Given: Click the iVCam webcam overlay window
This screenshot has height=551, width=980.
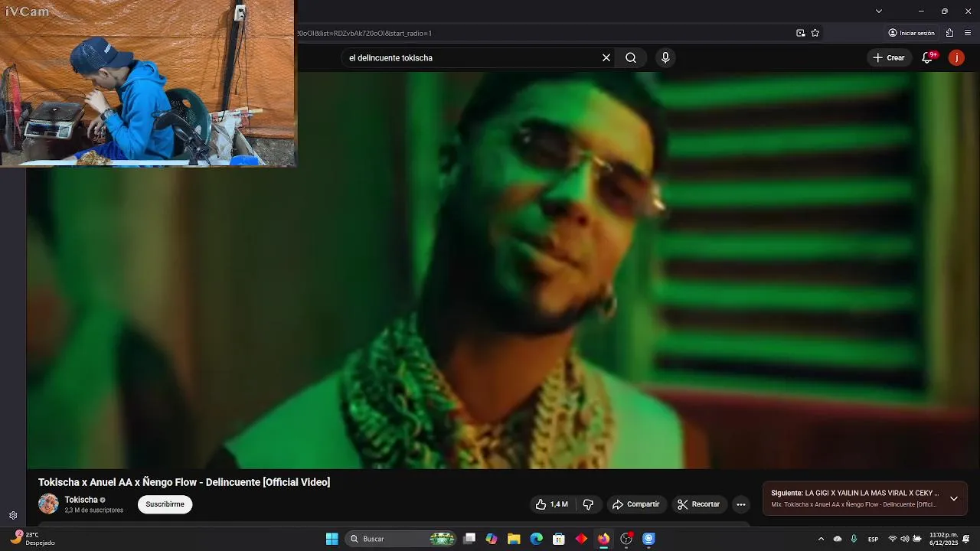Looking at the screenshot, I should (147, 83).
